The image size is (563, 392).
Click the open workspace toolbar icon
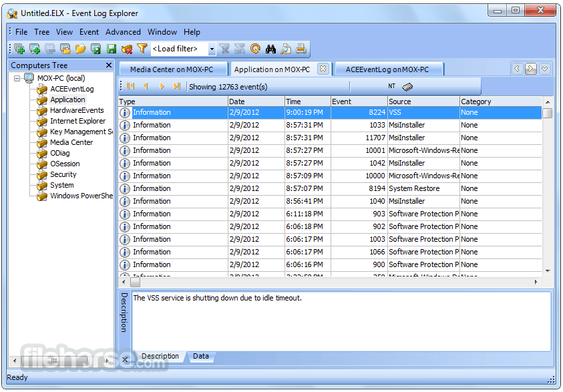(65, 49)
